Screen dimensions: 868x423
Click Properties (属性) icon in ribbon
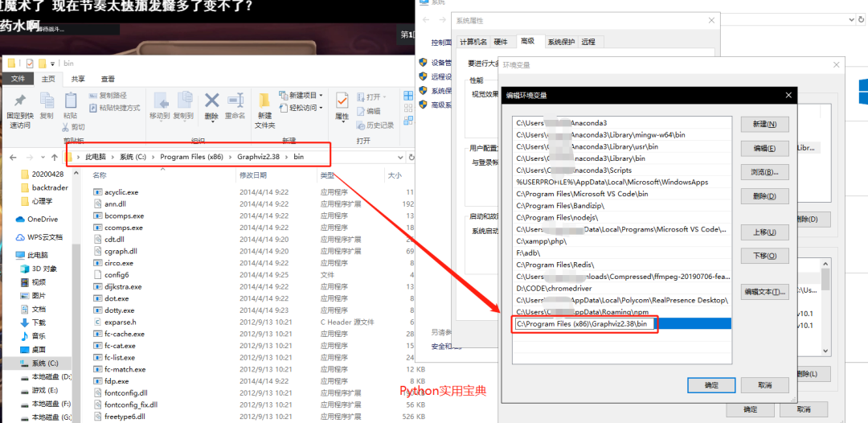pyautogui.click(x=342, y=101)
